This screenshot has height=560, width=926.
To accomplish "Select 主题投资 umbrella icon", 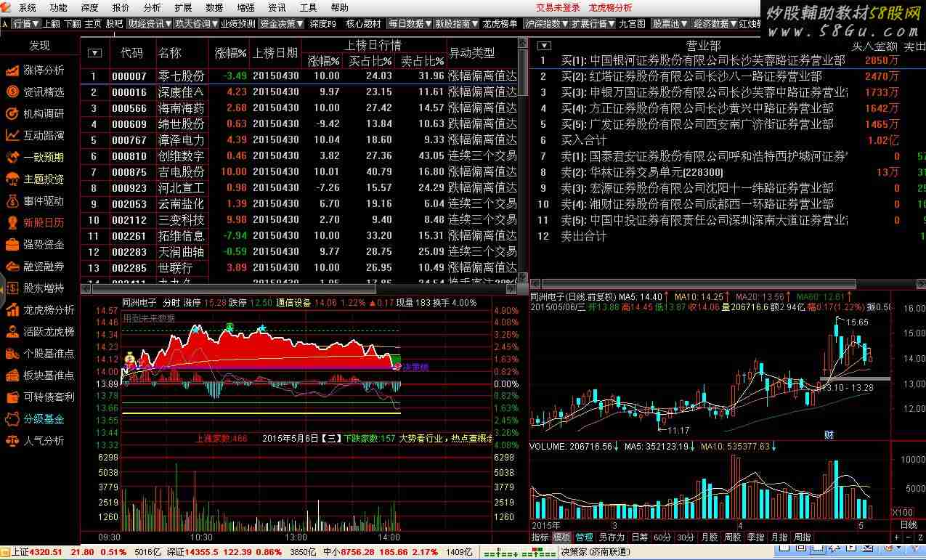I will coord(12,179).
